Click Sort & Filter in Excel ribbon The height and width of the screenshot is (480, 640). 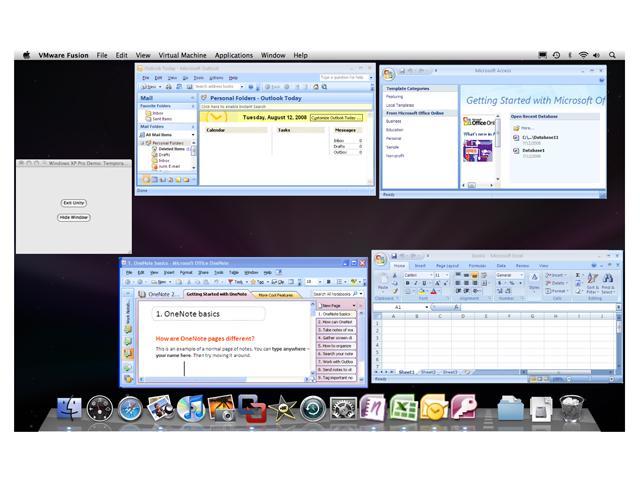[592, 283]
